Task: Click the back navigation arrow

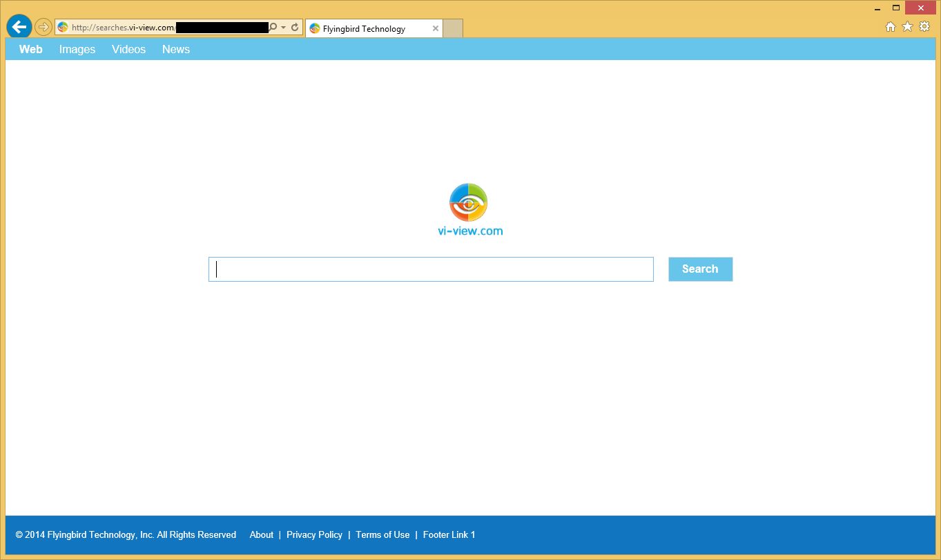Action: point(19,27)
